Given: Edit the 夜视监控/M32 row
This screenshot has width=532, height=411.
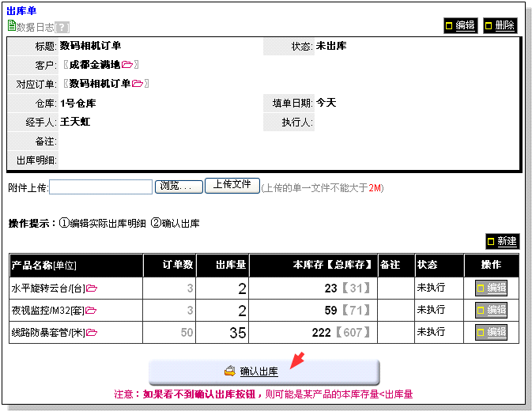Looking at the screenshot, I should coord(491,310).
